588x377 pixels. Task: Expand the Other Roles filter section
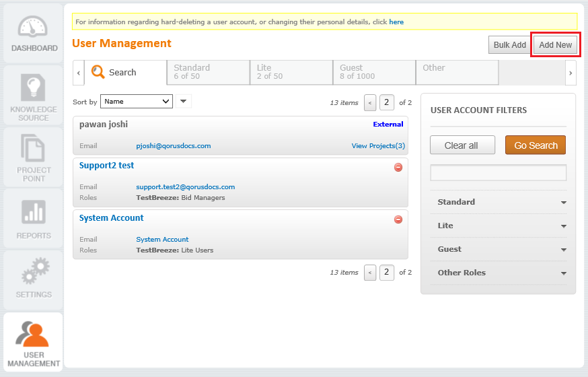pyautogui.click(x=498, y=273)
